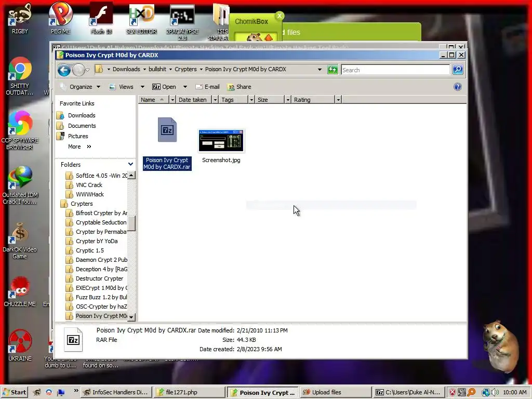The width and height of the screenshot is (532, 399).
Task: Select the Poison Ivy Crypt M0d by CARDX.rar file
Action: click(167, 143)
